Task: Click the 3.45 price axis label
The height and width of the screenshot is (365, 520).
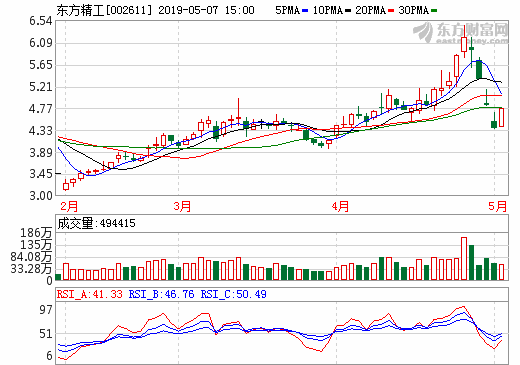Action: pos(41,174)
